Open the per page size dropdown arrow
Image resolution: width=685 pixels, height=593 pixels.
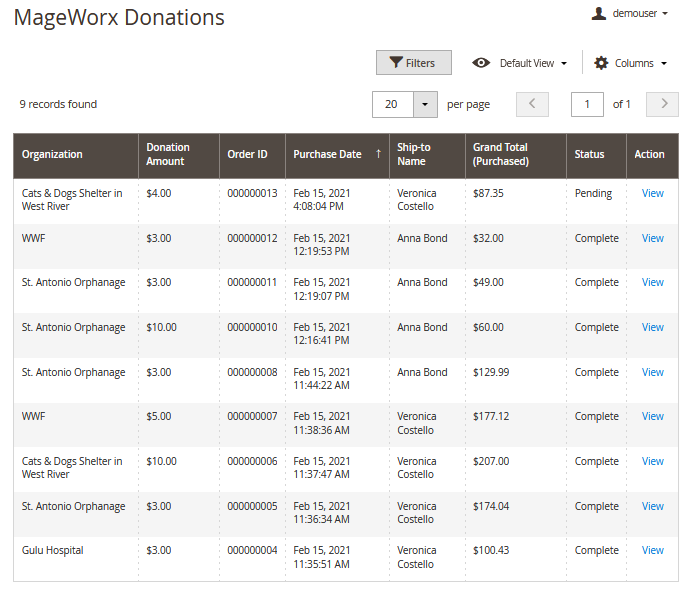click(425, 104)
